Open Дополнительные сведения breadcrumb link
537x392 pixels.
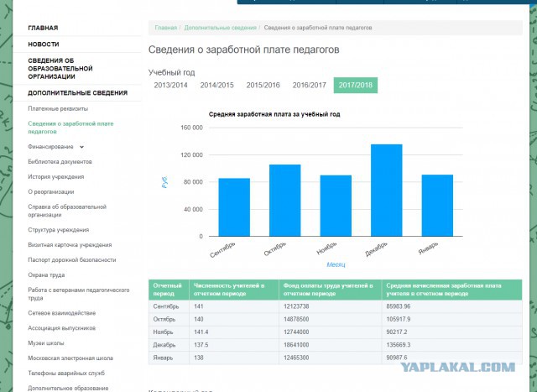click(x=220, y=28)
